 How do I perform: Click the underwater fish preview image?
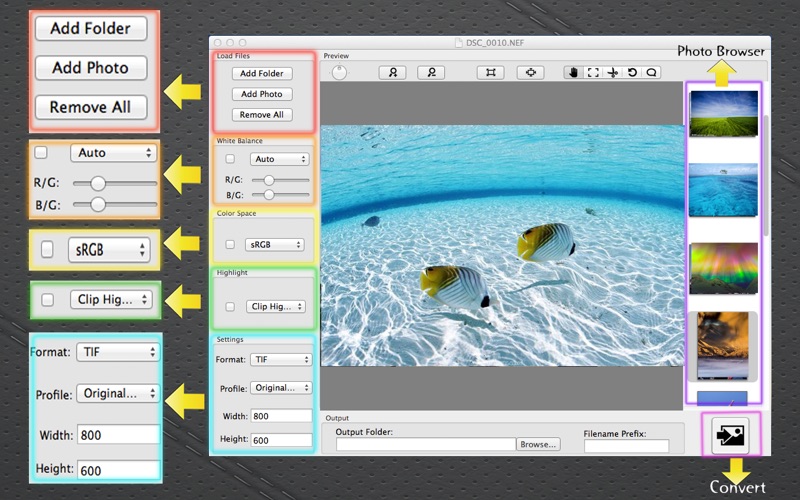click(502, 245)
